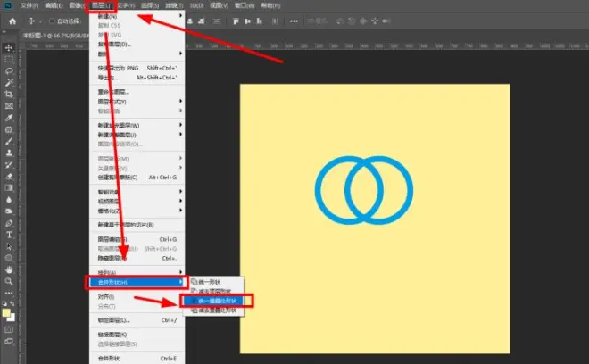Image resolution: width=589 pixels, height=364 pixels.
Task: Select the Rectangular Marquee tool
Action: (x=9, y=60)
